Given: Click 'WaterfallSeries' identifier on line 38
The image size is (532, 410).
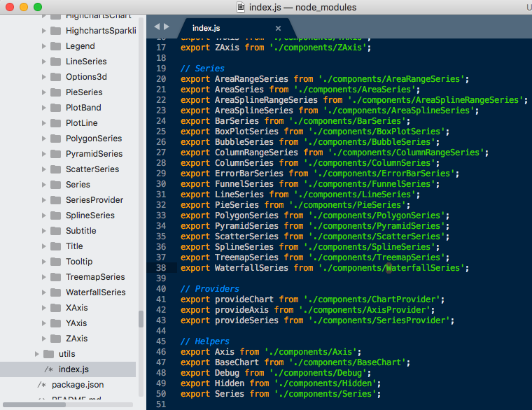Looking at the screenshot, I should point(251,268).
